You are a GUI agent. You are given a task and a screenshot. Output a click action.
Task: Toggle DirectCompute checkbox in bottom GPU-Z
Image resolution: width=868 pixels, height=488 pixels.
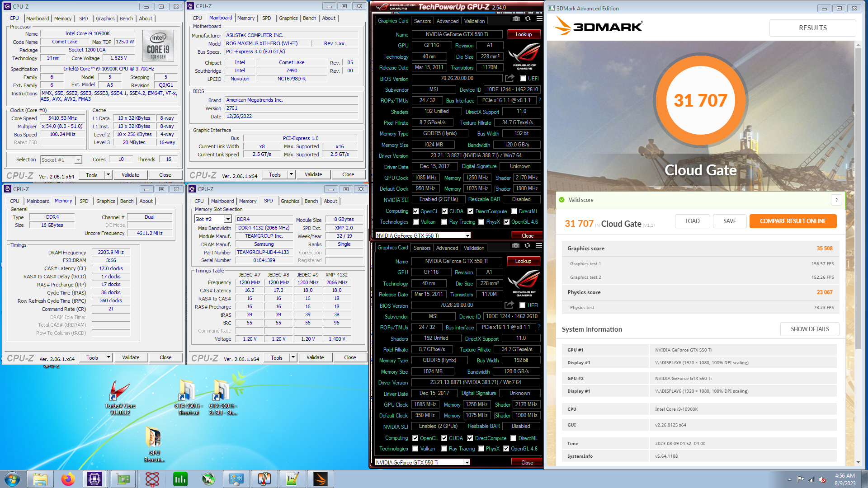pyautogui.click(x=470, y=438)
